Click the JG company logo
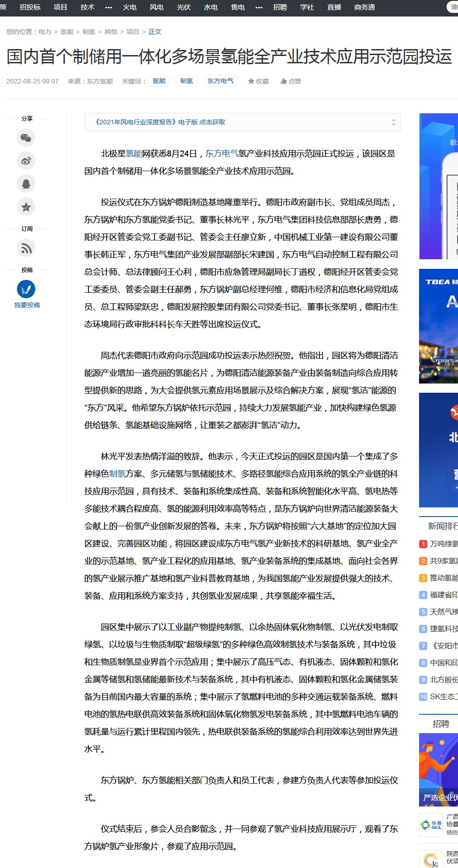This screenshot has width=458, height=868. [431, 859]
